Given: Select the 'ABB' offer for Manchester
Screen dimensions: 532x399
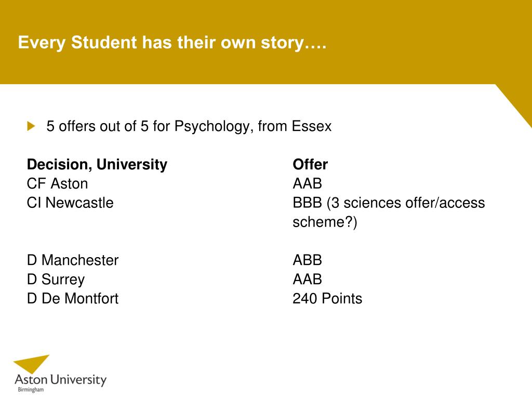Looking at the screenshot, I should tap(307, 260).
